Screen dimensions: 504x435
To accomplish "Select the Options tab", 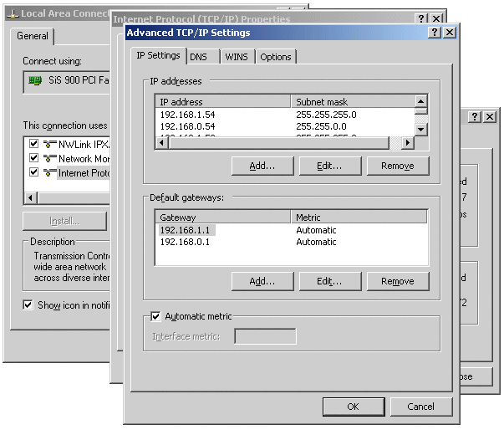I will tap(276, 57).
